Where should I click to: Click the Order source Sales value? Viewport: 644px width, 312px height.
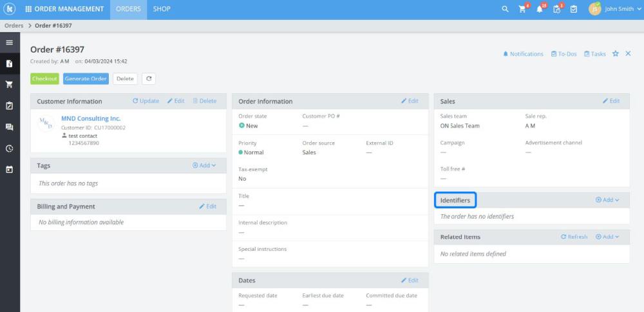309,152
